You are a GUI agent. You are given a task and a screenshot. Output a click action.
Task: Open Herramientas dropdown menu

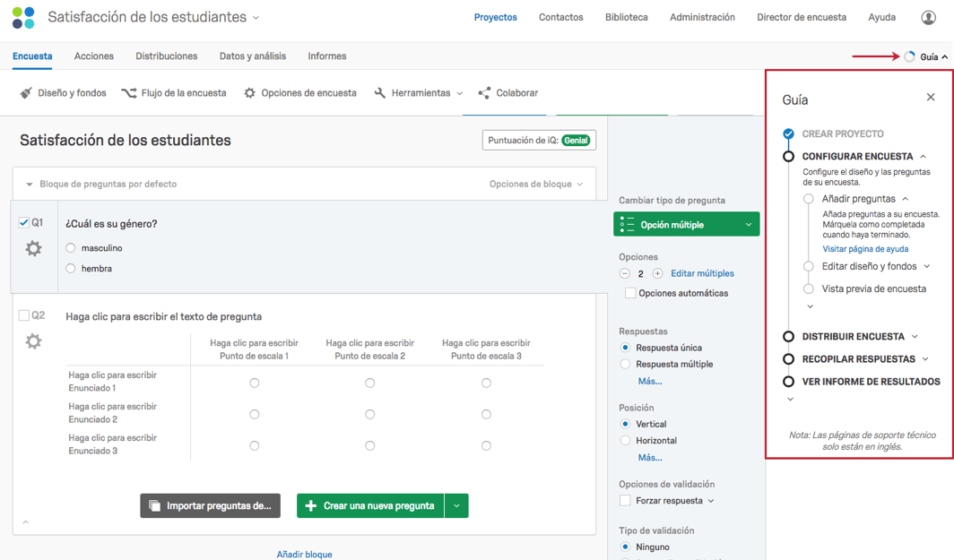click(x=459, y=93)
